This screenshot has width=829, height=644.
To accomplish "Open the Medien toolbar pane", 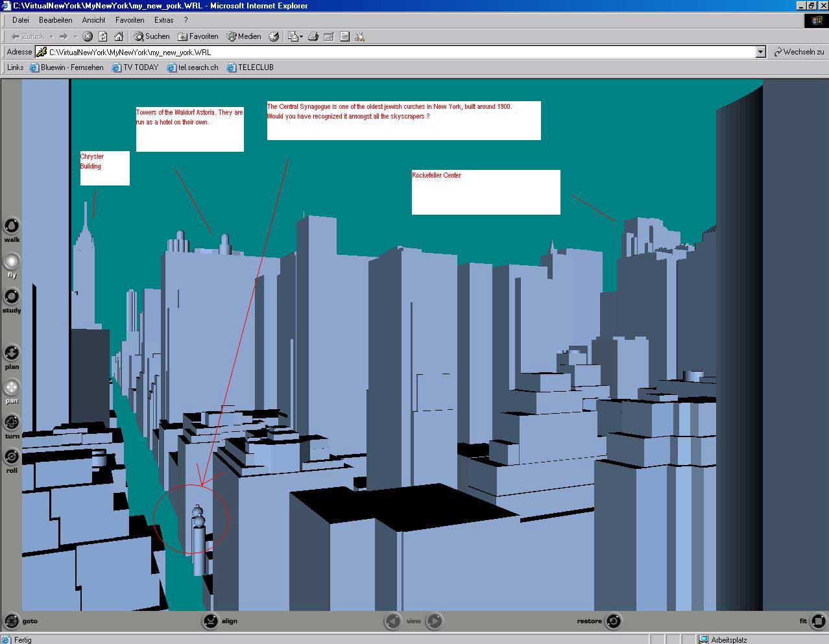I will click(x=243, y=36).
